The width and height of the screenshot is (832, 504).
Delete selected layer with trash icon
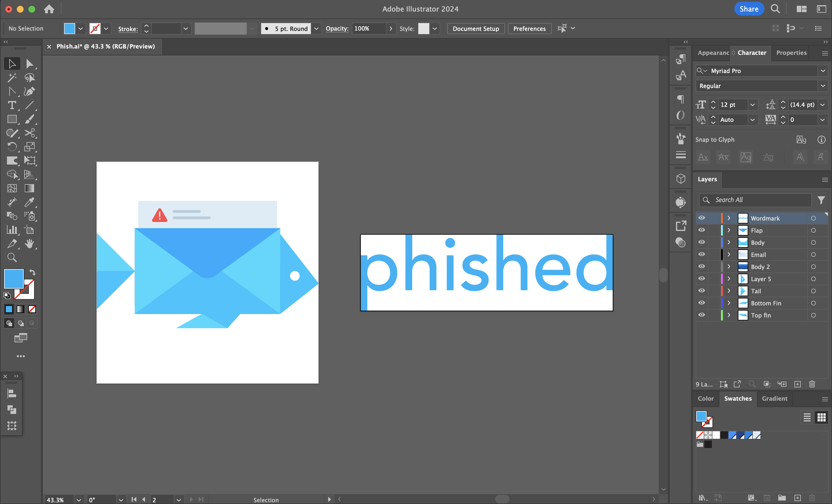[x=812, y=384]
